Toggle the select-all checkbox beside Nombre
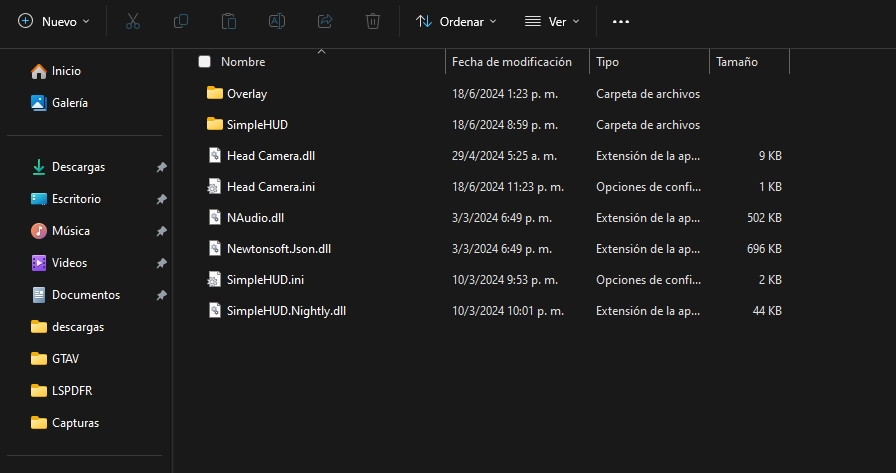 (x=205, y=62)
